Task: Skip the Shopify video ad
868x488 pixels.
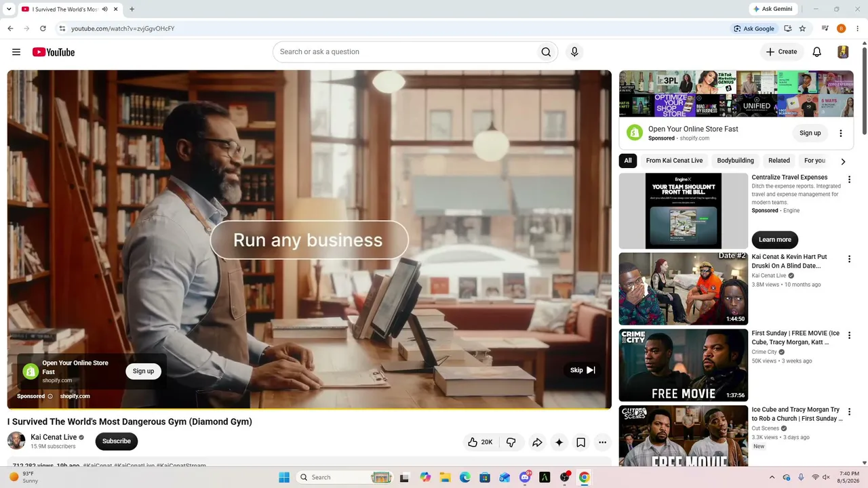Action: point(583,370)
